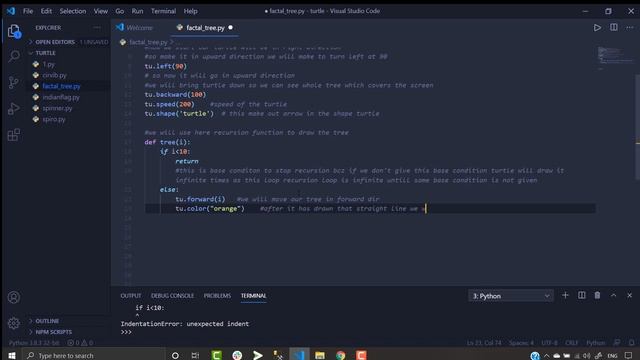The image size is (640, 360).
Task: Click 'Spaces: 4' indentation in status bar
Action: pyautogui.click(x=521, y=343)
